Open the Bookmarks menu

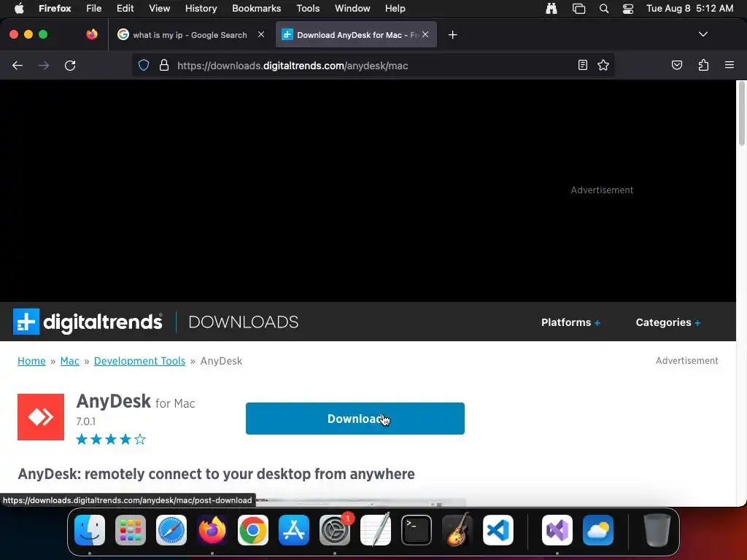[x=256, y=8]
